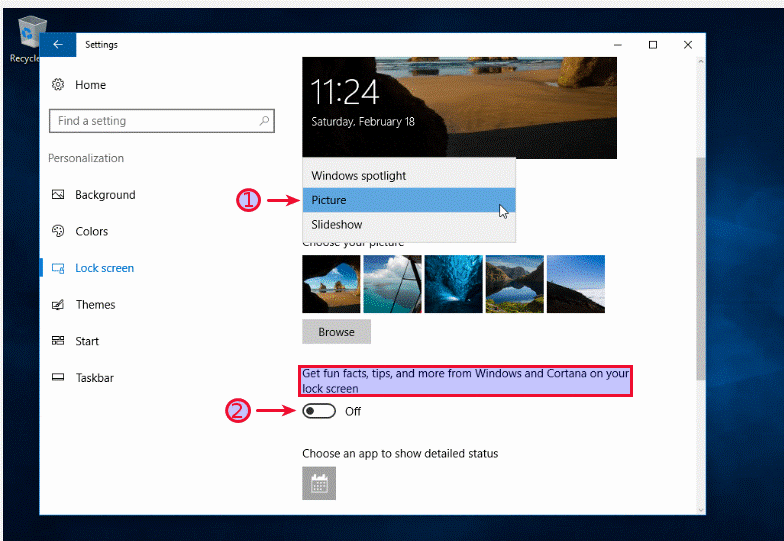Click the Background picture icon in sidebar

[58, 194]
